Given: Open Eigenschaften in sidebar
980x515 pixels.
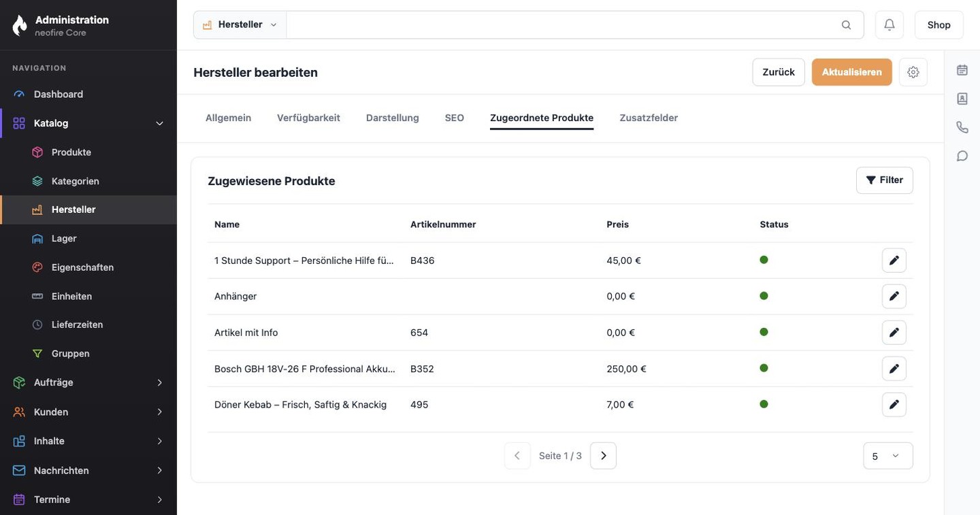Looking at the screenshot, I should click(88, 267).
